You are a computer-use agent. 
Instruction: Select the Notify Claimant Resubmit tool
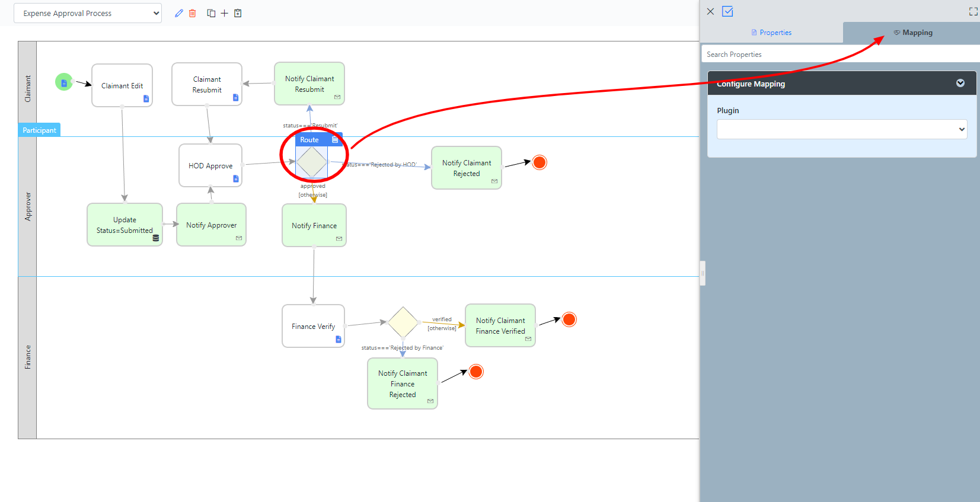(309, 84)
